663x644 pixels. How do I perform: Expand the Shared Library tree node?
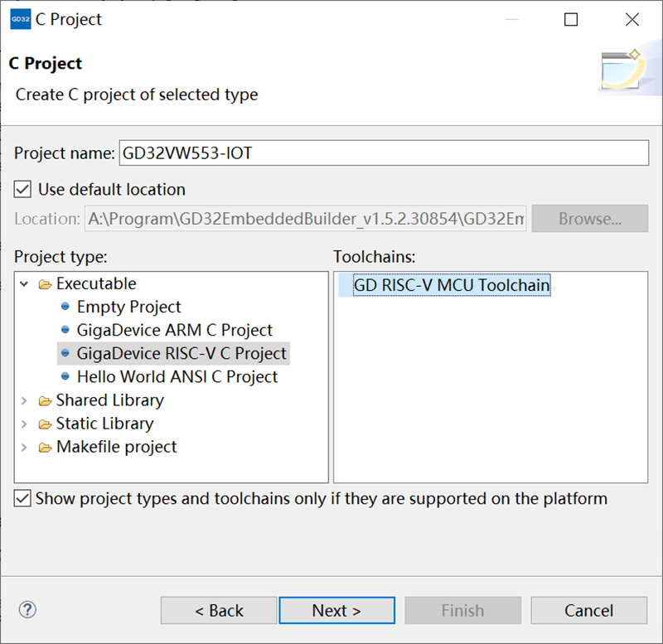click(x=24, y=400)
